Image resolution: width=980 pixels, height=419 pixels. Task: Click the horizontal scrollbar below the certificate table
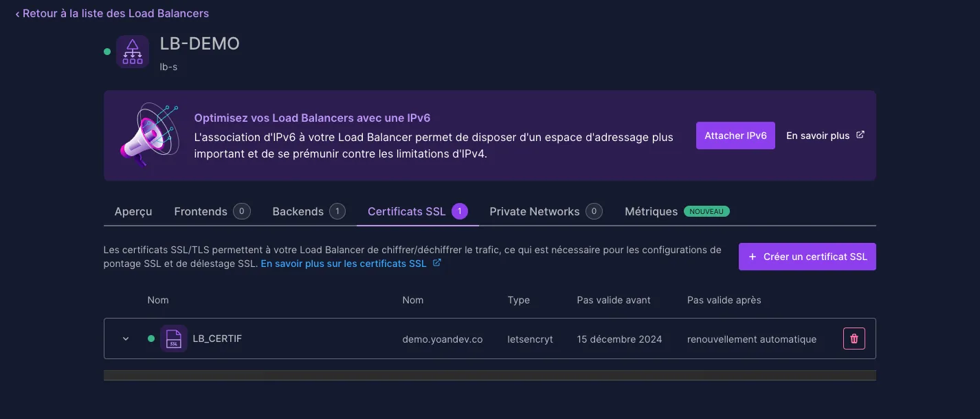pos(489,375)
